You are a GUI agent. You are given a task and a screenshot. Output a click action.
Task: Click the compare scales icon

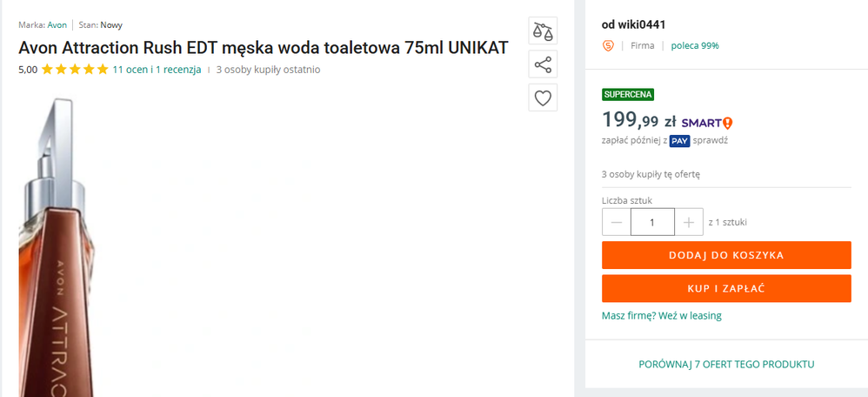pyautogui.click(x=543, y=30)
